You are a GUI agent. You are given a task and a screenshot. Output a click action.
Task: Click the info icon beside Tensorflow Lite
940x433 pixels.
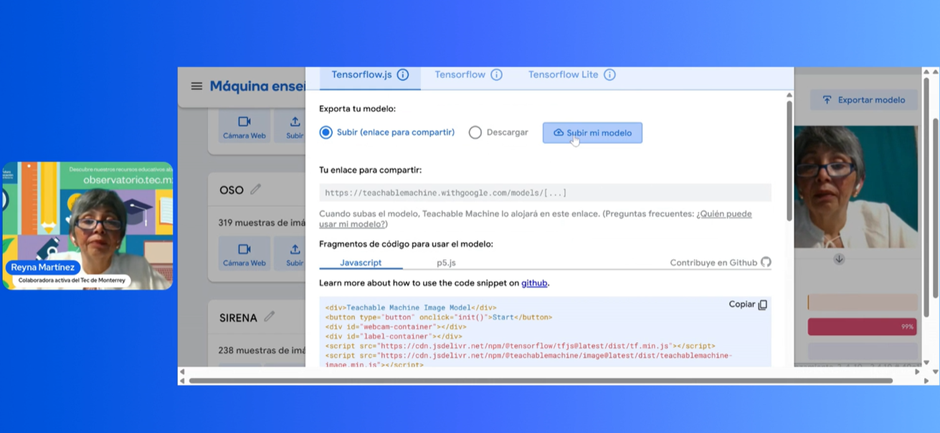click(x=610, y=75)
